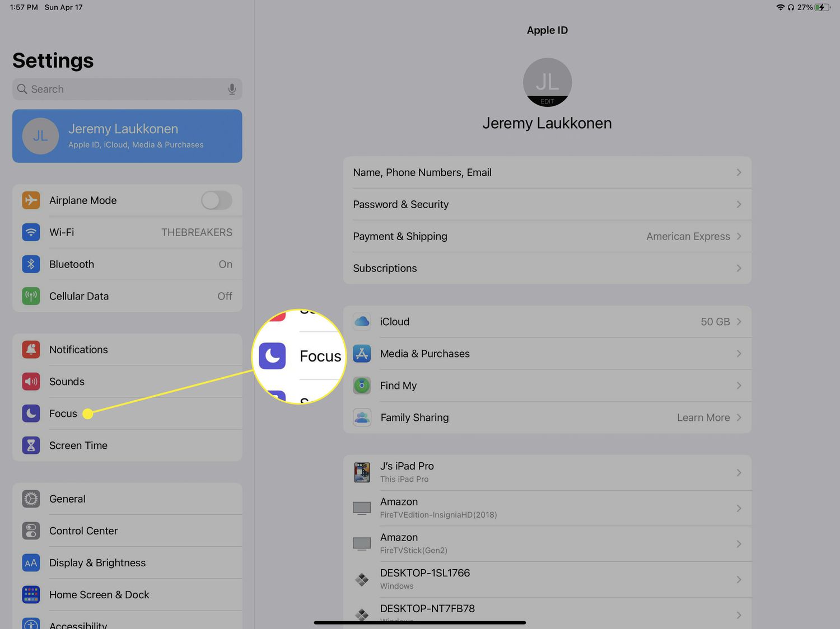Tap microphone dictation icon in search

point(232,90)
